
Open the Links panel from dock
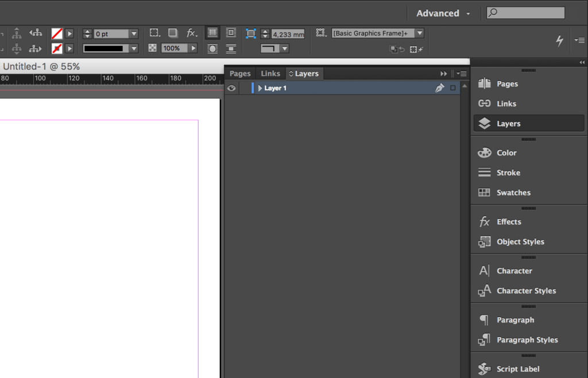tap(529, 103)
